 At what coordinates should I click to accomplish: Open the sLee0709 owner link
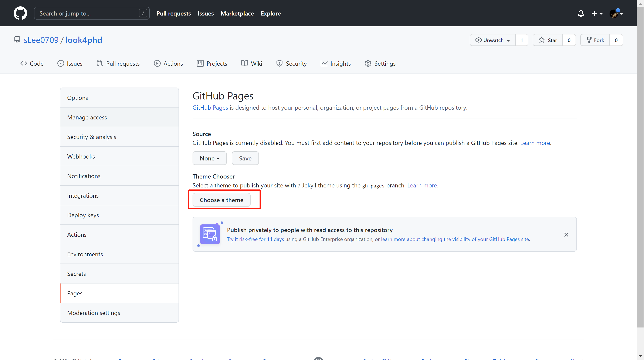click(x=41, y=40)
